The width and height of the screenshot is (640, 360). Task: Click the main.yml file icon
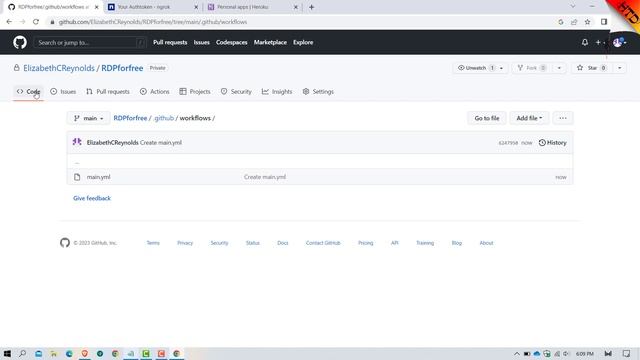(x=77, y=177)
